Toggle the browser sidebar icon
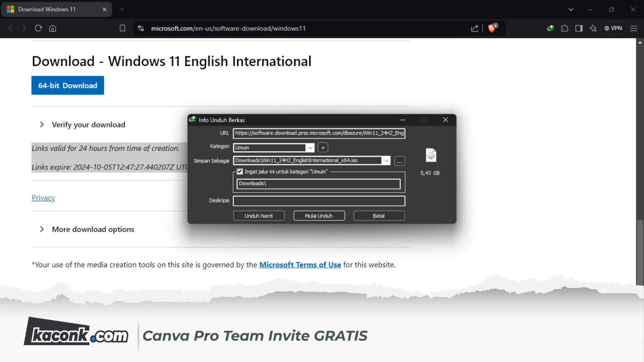The height and width of the screenshot is (362, 644). (x=579, y=28)
